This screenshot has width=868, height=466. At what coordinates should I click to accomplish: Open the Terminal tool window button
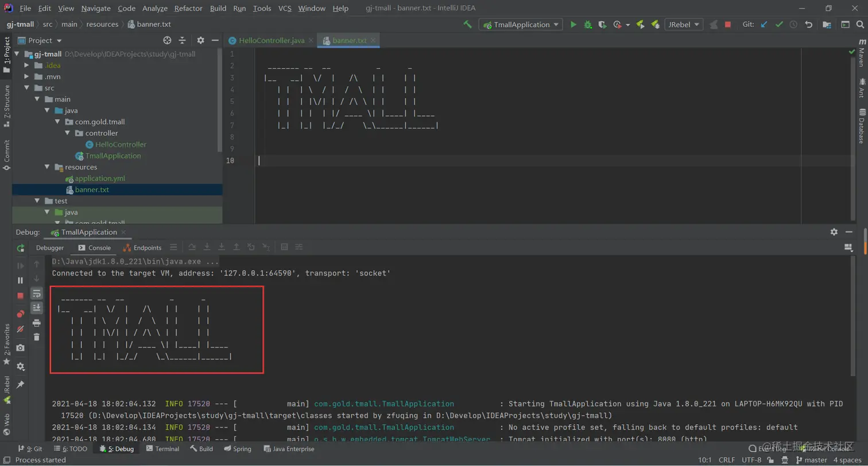(162, 449)
